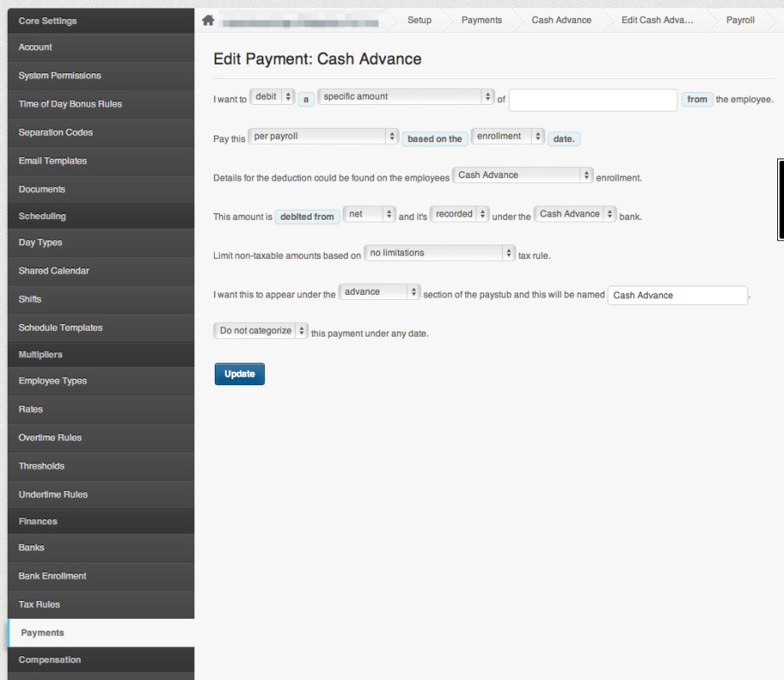Open the "enrollment" dropdown

click(x=508, y=135)
